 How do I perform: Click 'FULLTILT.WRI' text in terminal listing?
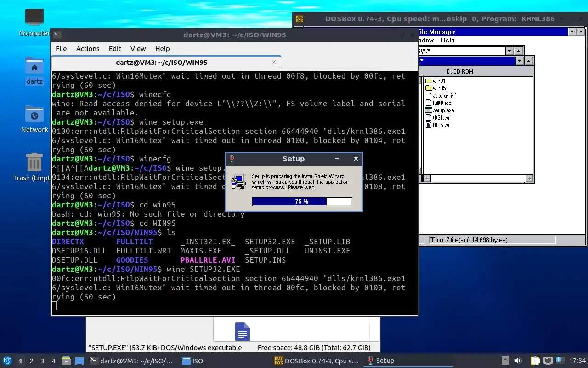click(143, 251)
